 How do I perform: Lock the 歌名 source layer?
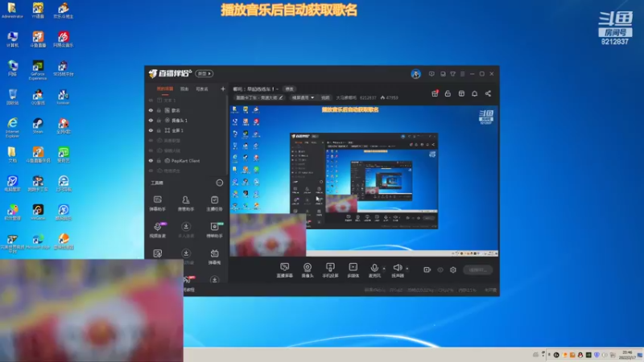[x=159, y=110]
